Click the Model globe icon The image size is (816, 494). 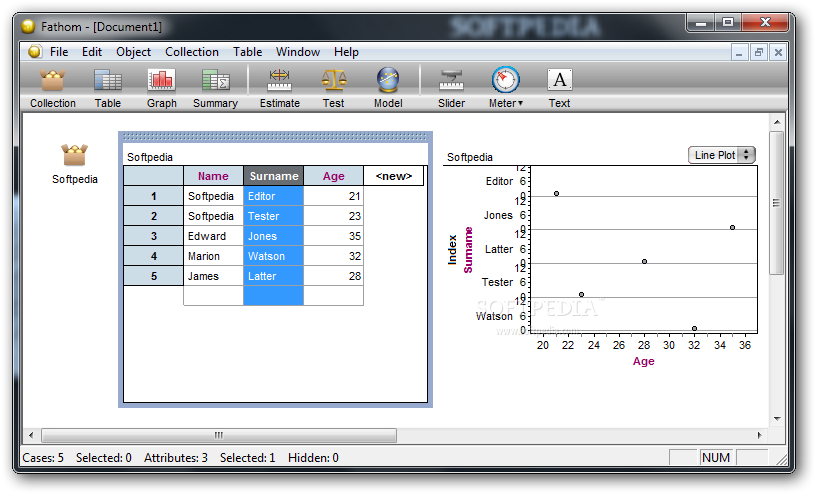[x=388, y=81]
